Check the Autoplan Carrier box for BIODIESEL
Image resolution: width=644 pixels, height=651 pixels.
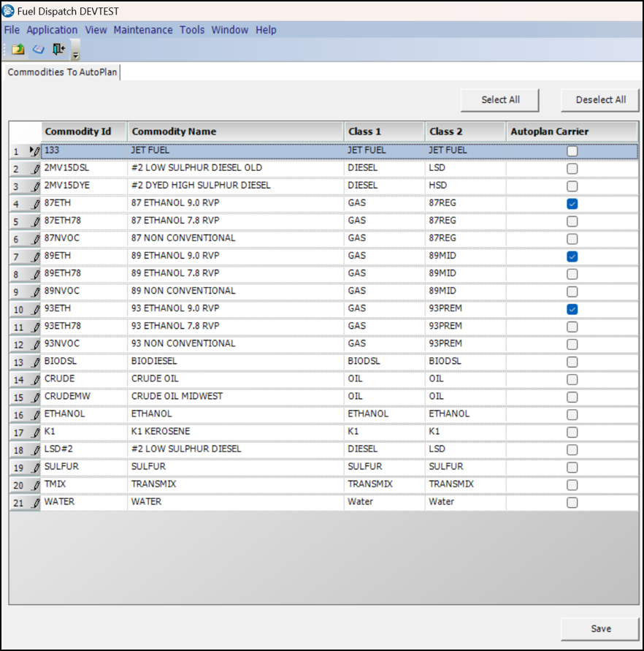point(572,362)
